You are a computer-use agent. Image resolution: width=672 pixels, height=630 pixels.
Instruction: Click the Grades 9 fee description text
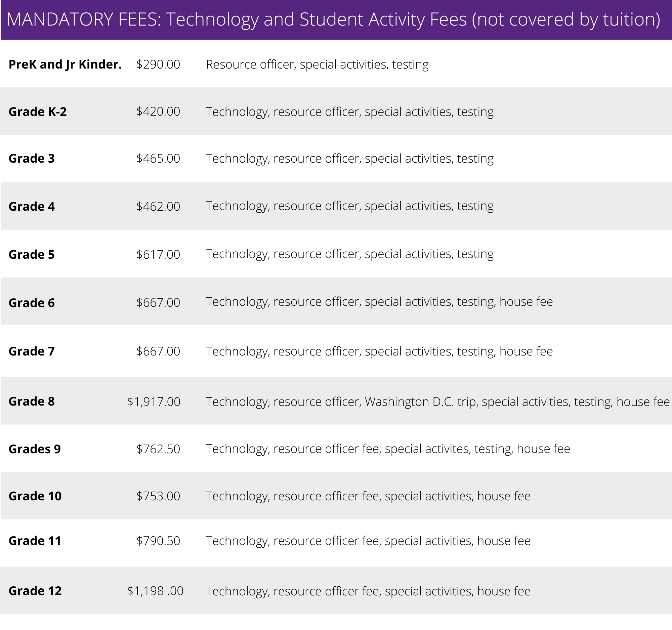pos(388,449)
